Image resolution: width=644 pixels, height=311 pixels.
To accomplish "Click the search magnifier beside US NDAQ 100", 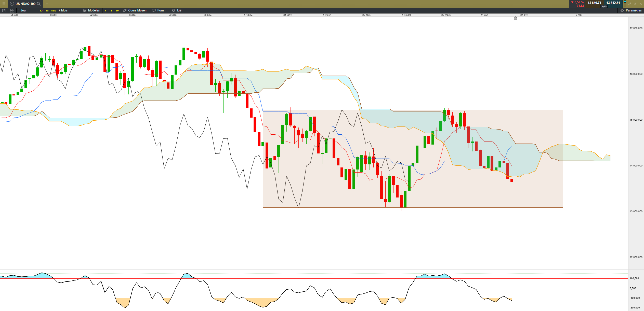I will pyautogui.click(x=39, y=4).
